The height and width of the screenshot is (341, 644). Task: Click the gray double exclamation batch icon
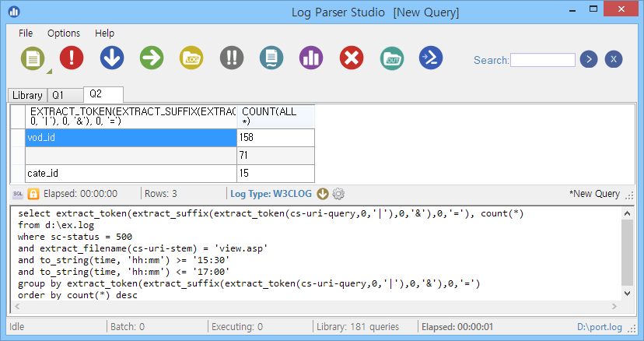point(232,58)
